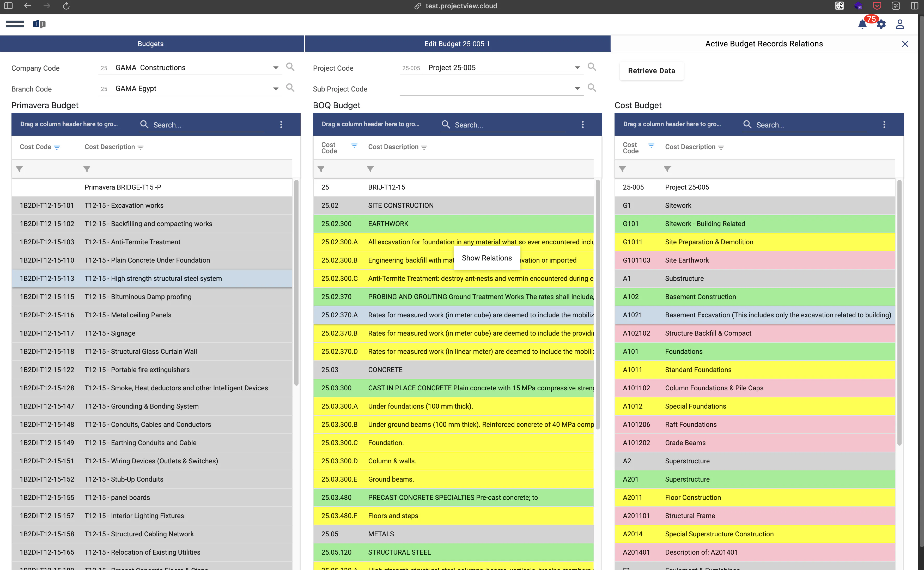The height and width of the screenshot is (570, 924).
Task: Select BOQ row 25.03.300.C Foundation
Action: (x=453, y=443)
